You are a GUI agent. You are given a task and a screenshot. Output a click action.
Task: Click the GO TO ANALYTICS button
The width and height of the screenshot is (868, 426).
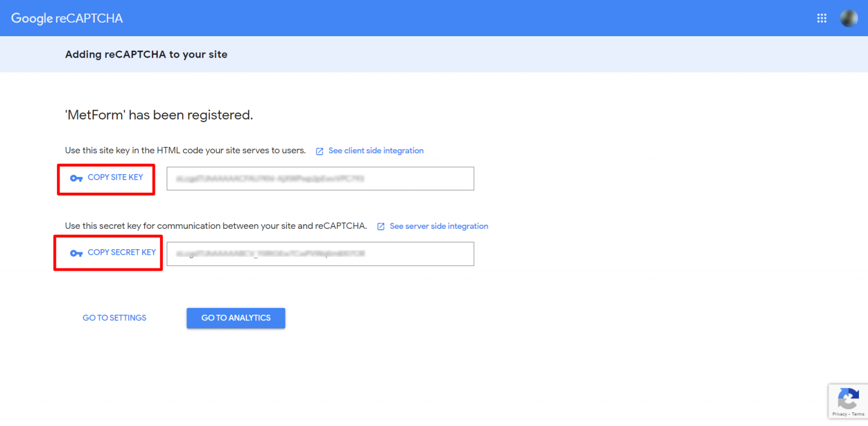[x=236, y=318]
